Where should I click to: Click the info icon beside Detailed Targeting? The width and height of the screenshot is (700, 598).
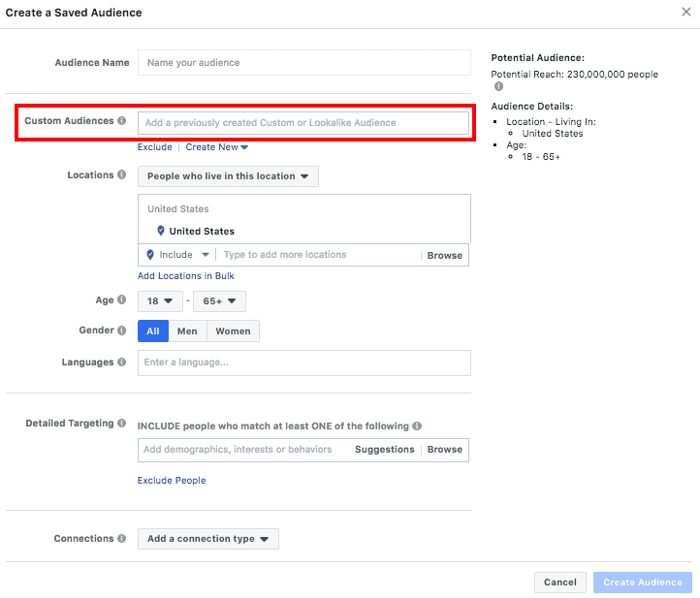point(121,424)
